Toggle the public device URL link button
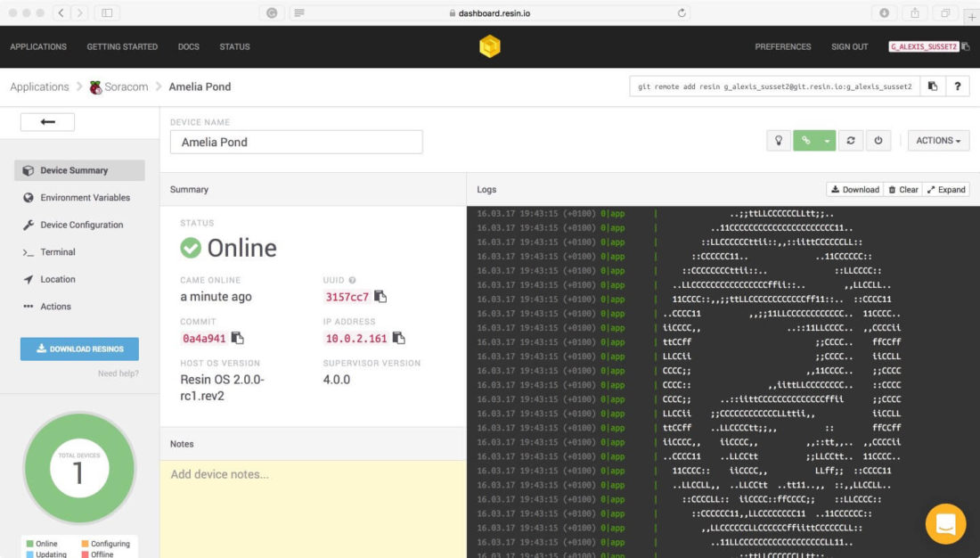Image resolution: width=980 pixels, height=558 pixels. click(x=806, y=140)
